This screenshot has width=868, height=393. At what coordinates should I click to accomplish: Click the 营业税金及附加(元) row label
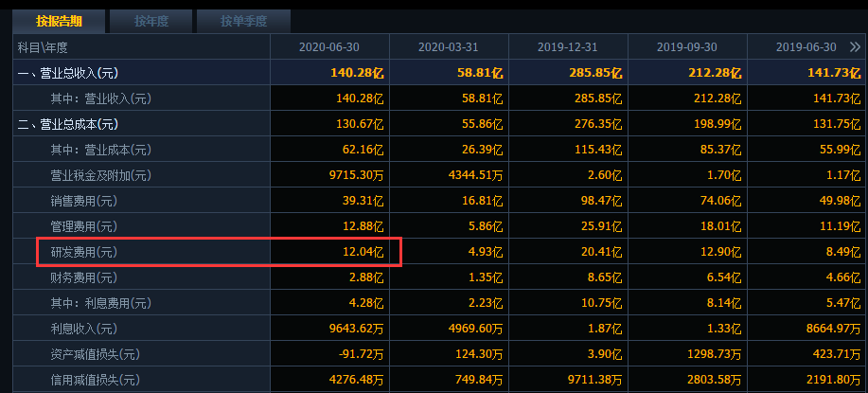click(100, 175)
